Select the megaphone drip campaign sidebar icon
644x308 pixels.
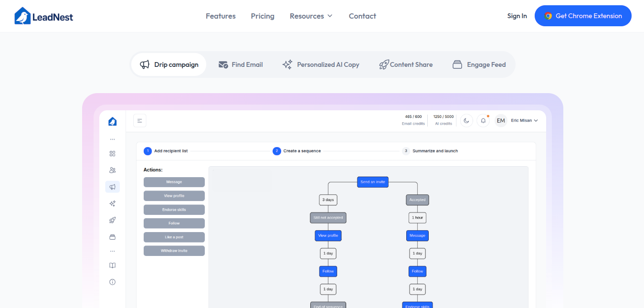click(112, 187)
